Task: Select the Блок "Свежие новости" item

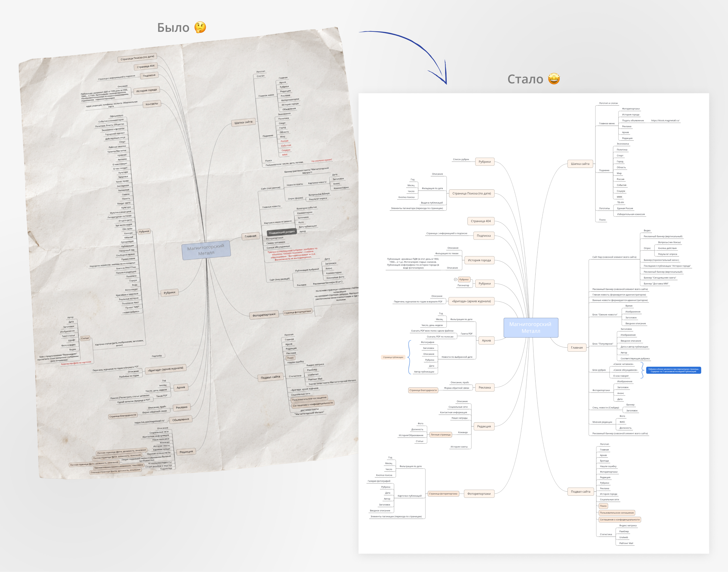Action: 605,315
